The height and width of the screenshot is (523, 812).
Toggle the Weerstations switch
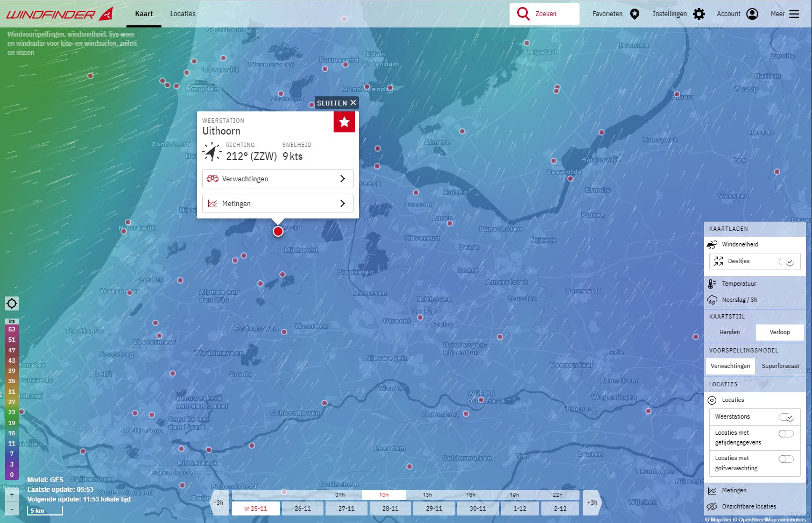(x=786, y=417)
